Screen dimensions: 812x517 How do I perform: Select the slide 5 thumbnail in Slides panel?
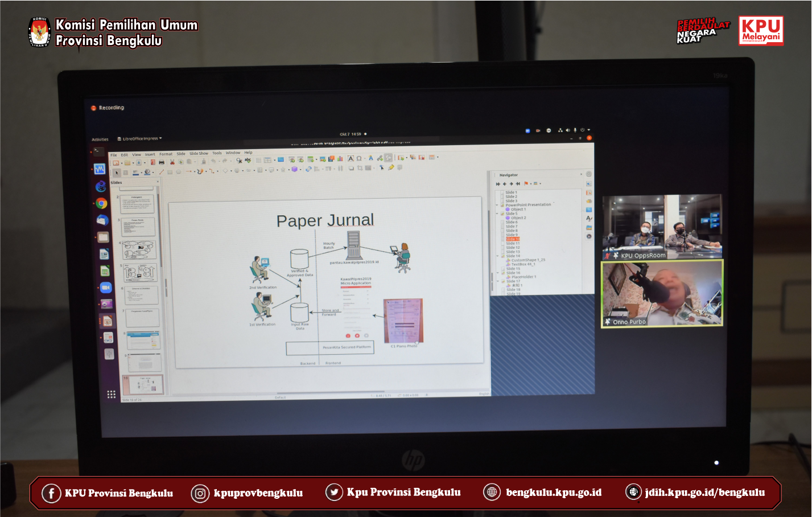point(140,273)
